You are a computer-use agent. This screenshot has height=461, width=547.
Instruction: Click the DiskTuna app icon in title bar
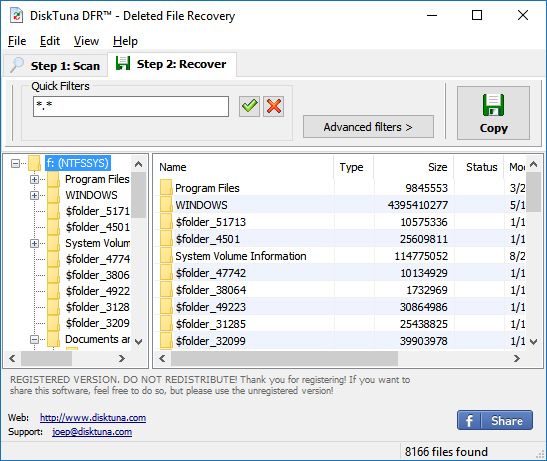(x=16, y=16)
